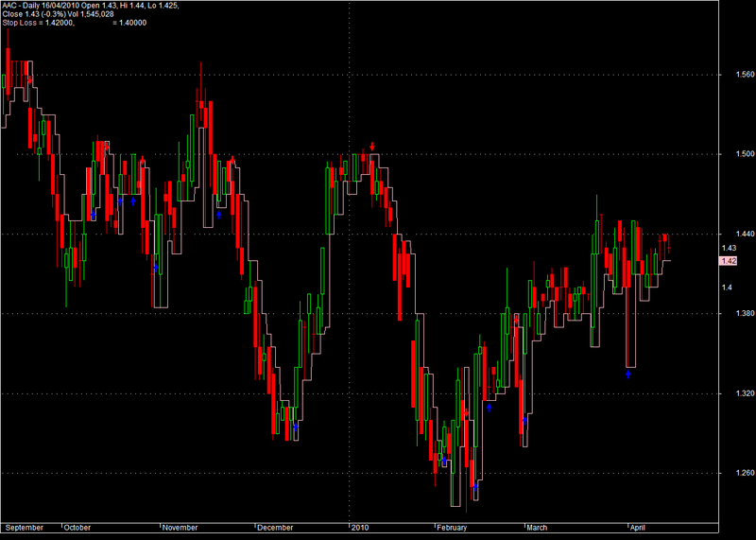
Task: Click the blue buy arrow in mid-December low
Action: coord(296,427)
